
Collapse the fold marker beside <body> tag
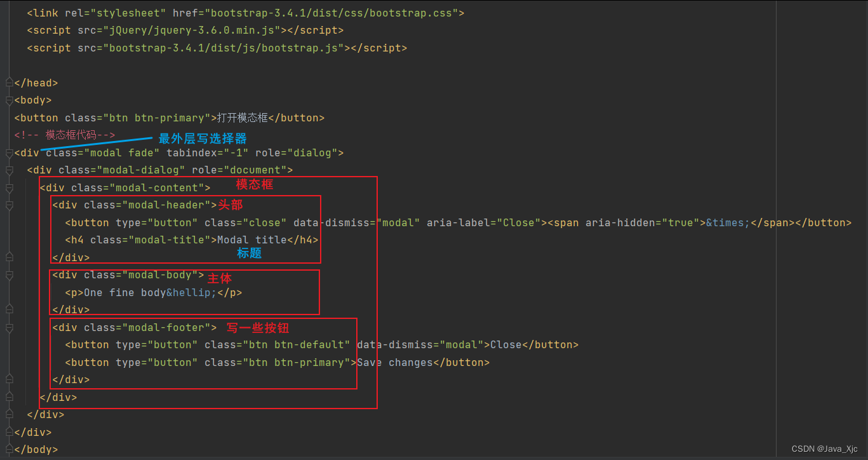point(9,100)
